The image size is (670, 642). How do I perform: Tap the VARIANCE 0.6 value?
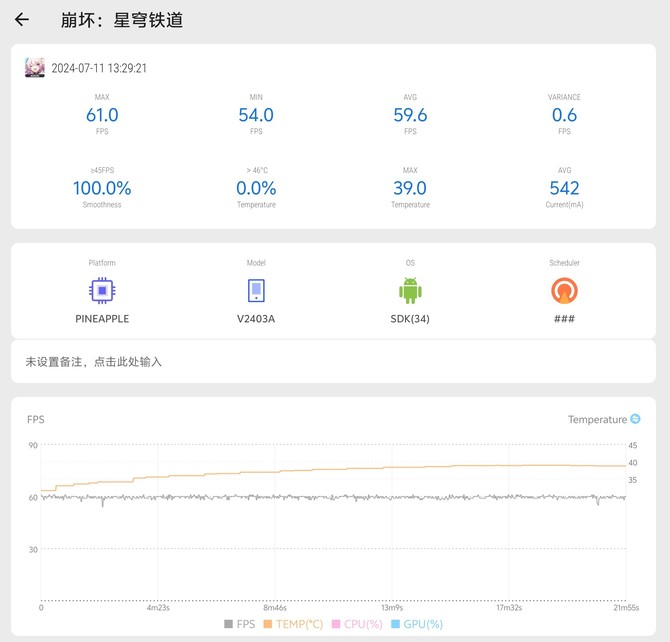[x=564, y=115]
